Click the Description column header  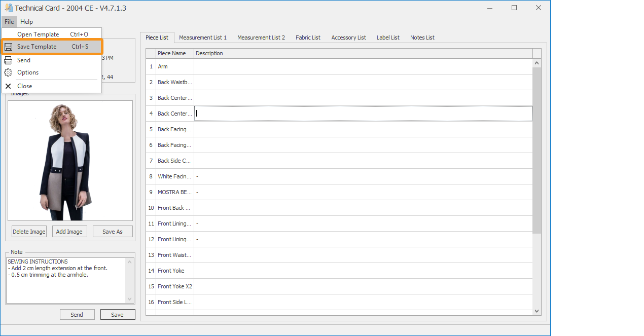(363, 53)
